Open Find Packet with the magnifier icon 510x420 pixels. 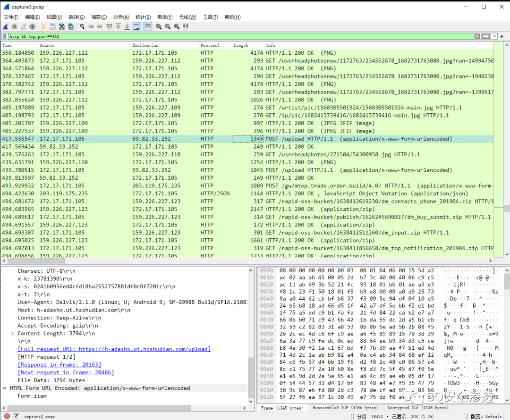(82, 26)
